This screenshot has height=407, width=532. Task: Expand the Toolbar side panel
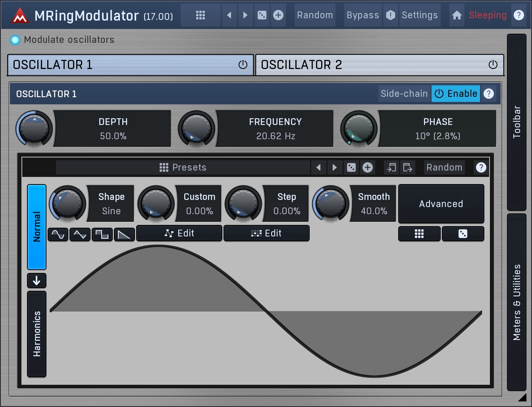pos(517,122)
